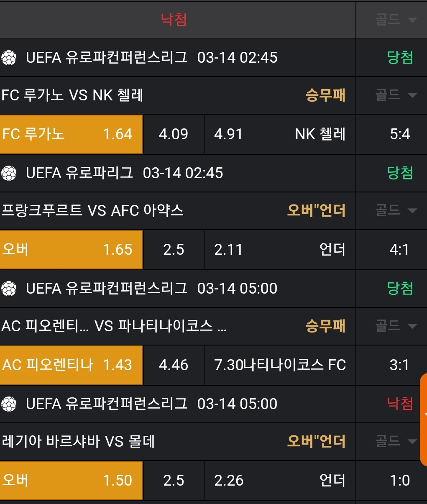Open the 골드 dropdown in the top header

(x=396, y=20)
